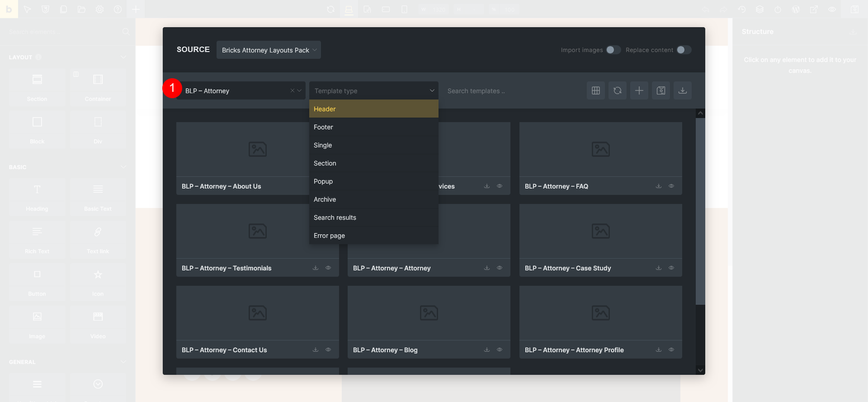Enable the Replace content switch
868x402 pixels.
[684, 50]
